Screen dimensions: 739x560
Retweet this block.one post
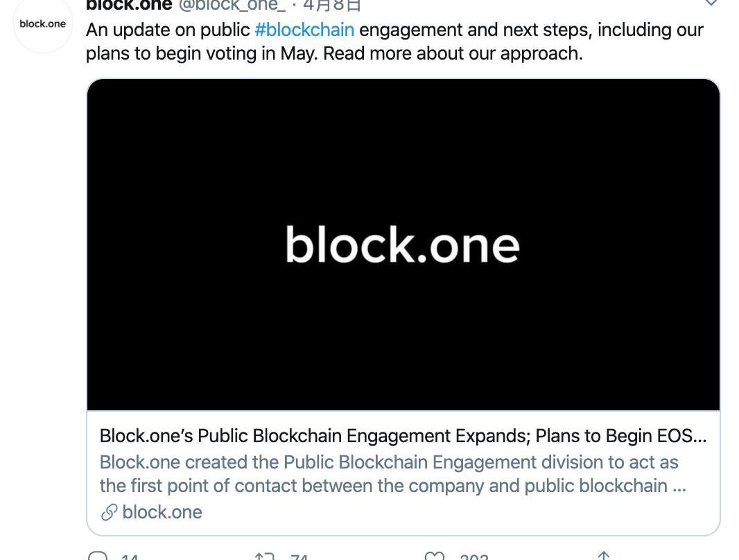click(x=264, y=556)
